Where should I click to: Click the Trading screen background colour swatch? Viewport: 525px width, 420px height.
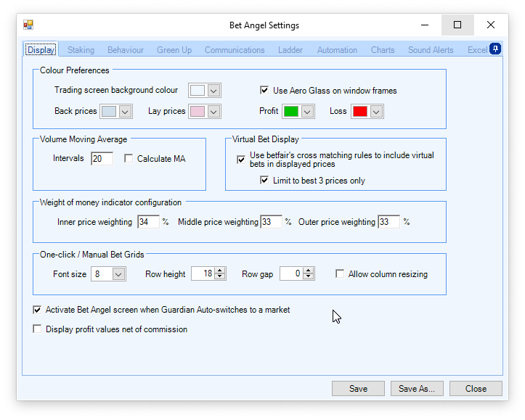(x=198, y=91)
